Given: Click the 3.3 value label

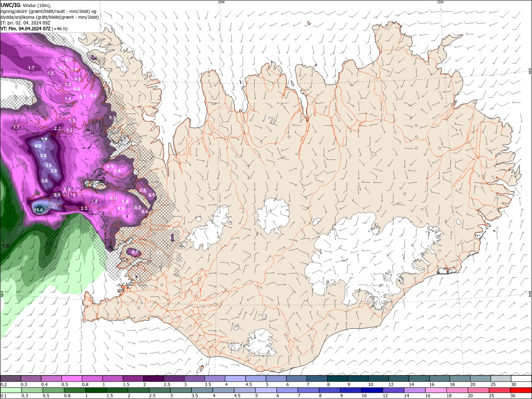Looking at the screenshot, I should (57, 195).
